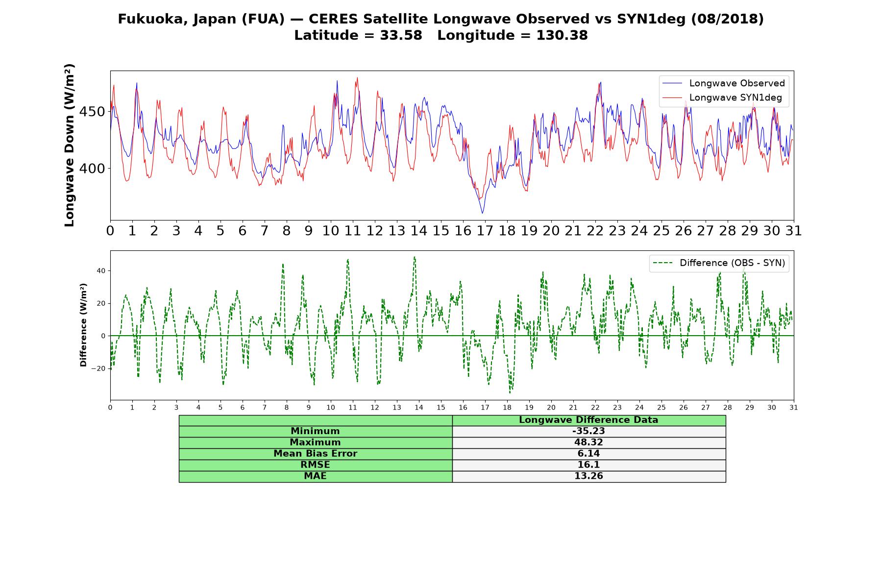The height and width of the screenshot is (588, 882).
Task: Click day 14 tick on lower chart
Action: (419, 407)
